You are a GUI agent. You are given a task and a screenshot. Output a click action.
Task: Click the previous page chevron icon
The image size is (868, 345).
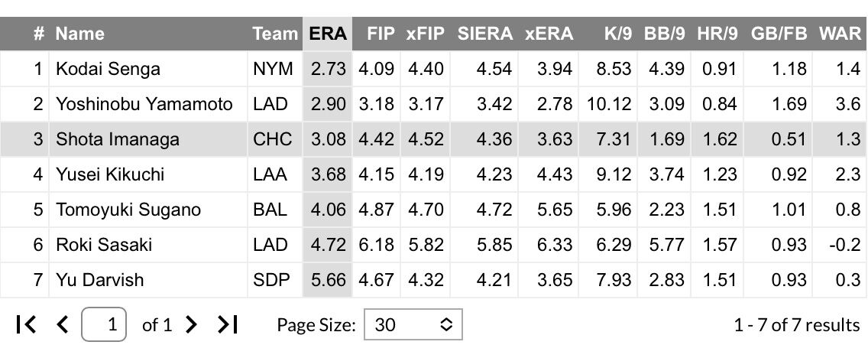pos(63,324)
